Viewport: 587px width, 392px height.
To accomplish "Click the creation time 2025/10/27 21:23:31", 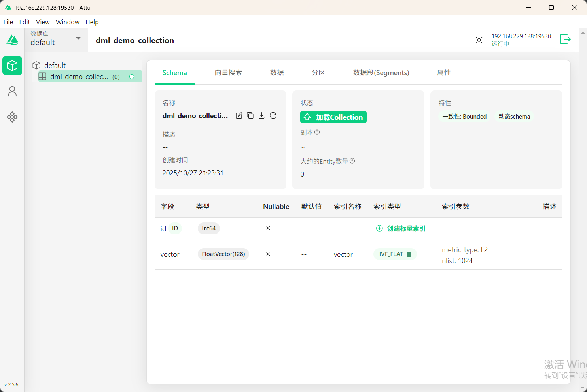I will click(x=193, y=173).
